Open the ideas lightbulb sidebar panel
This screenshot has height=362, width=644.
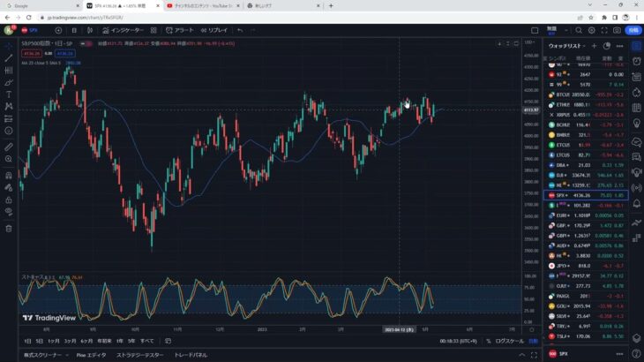[x=637, y=124]
